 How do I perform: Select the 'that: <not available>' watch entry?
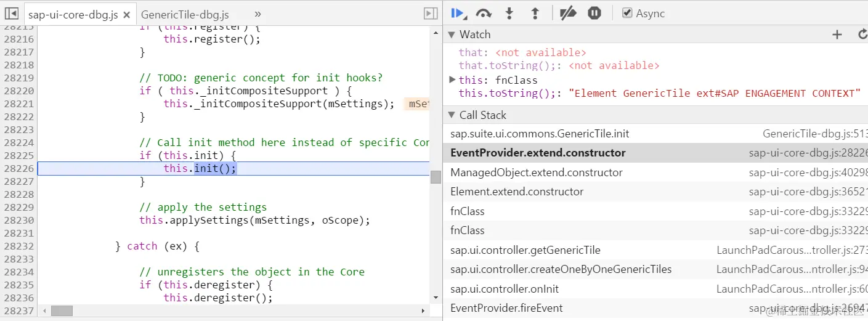522,52
